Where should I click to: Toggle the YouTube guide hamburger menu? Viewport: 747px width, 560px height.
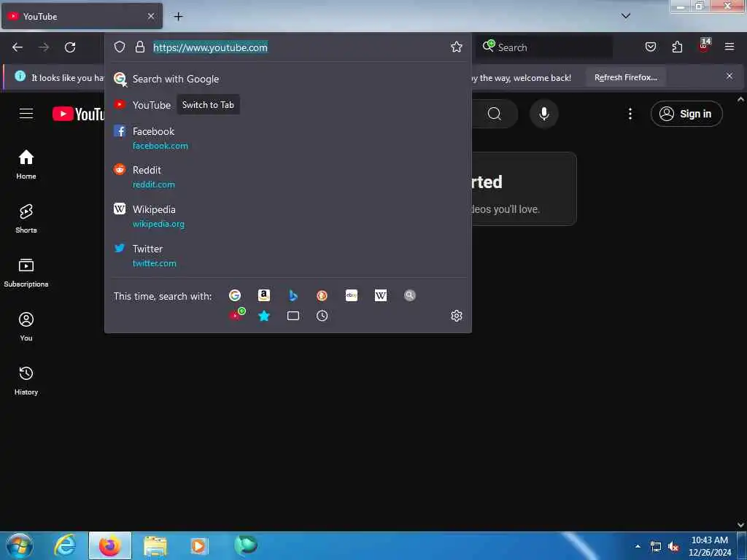[x=26, y=114]
